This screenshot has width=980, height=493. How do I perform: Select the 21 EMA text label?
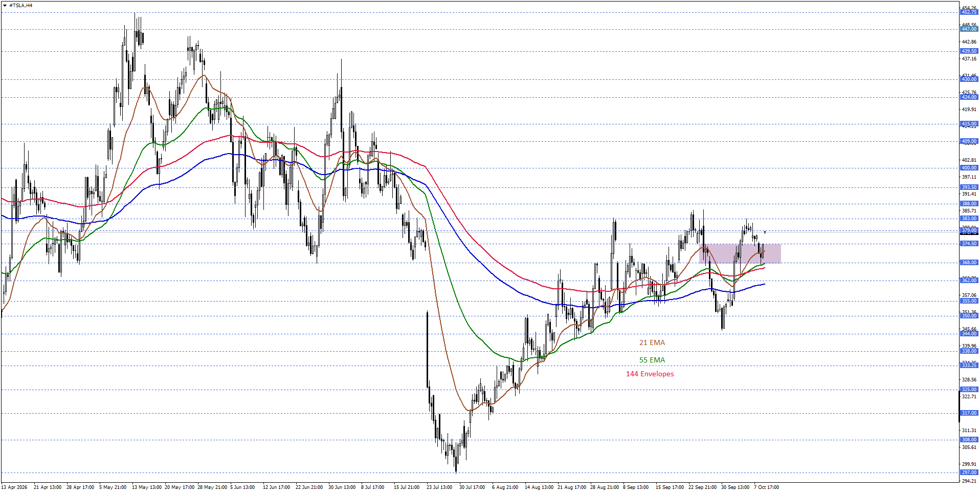coord(652,342)
